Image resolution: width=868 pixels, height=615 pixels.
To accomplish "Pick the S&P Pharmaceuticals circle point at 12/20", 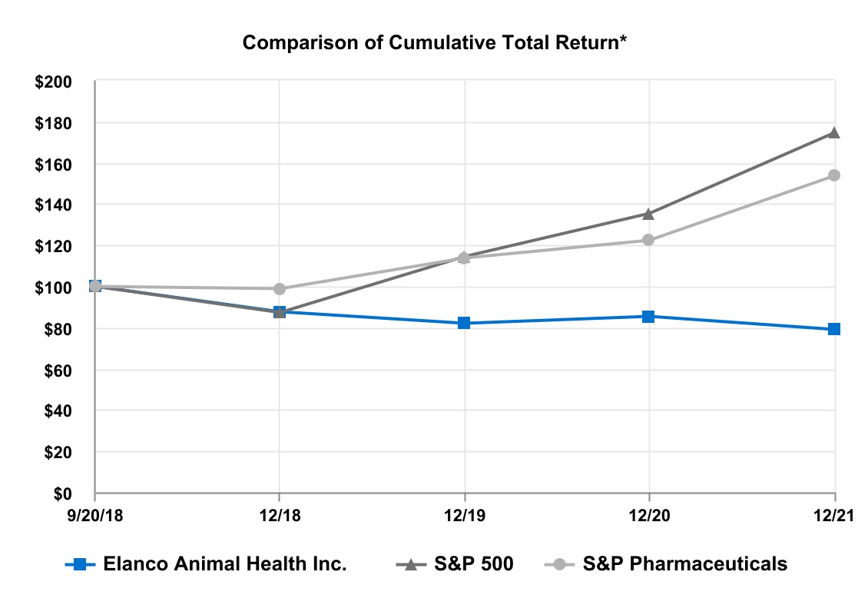I will pyautogui.click(x=648, y=240).
